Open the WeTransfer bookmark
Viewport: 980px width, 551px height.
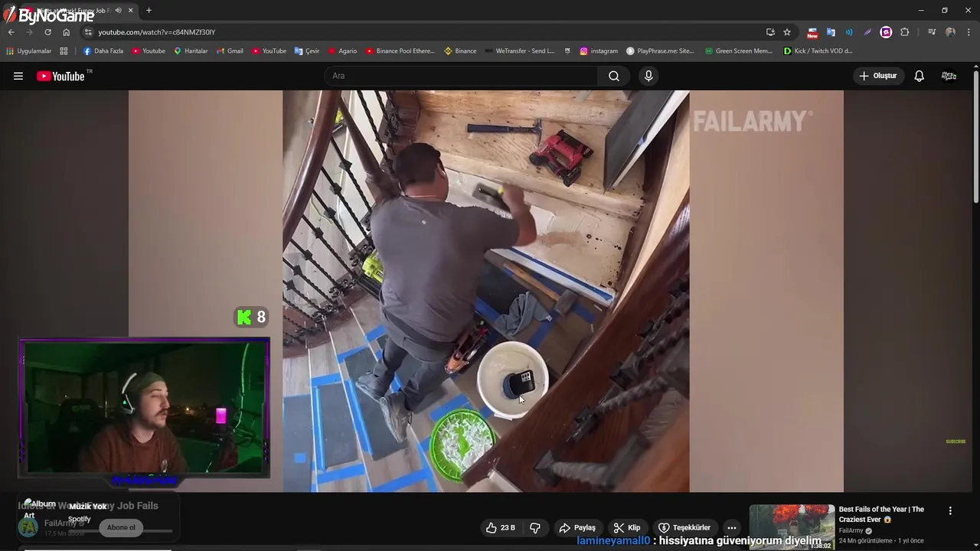(520, 51)
